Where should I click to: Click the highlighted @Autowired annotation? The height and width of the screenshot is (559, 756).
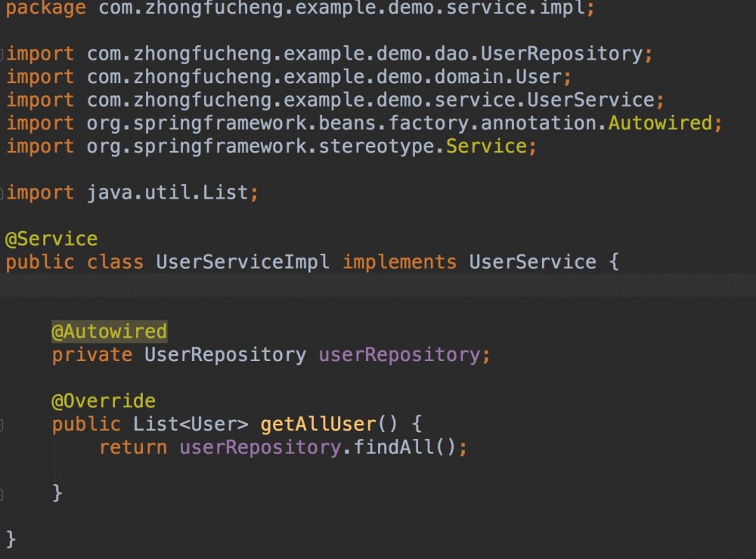[x=109, y=331]
